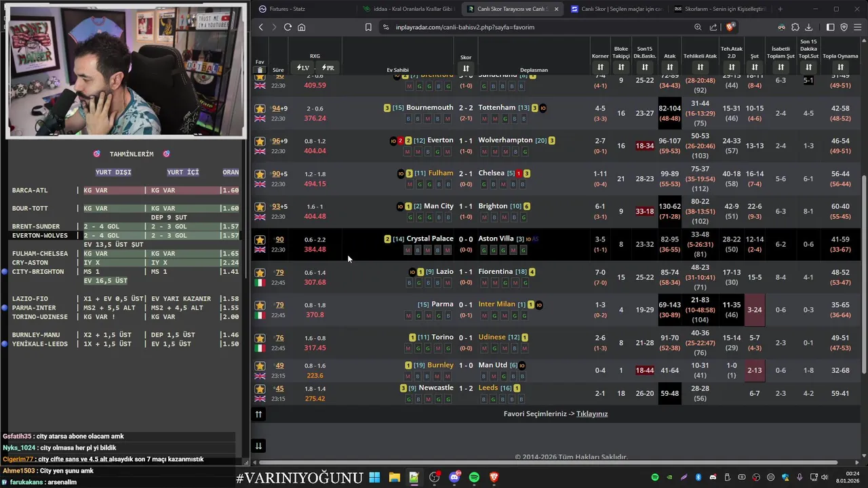Click the red 3-24 Şut cell in Parma row
Screen dimensions: 868x488
(754, 310)
